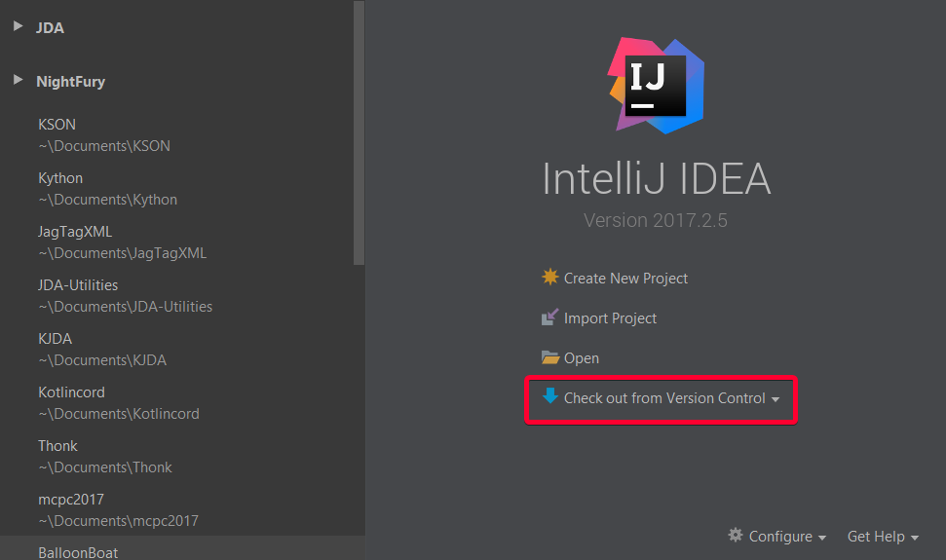Select the Thonk project entry
The width and height of the screenshot is (946, 560).
104,457
